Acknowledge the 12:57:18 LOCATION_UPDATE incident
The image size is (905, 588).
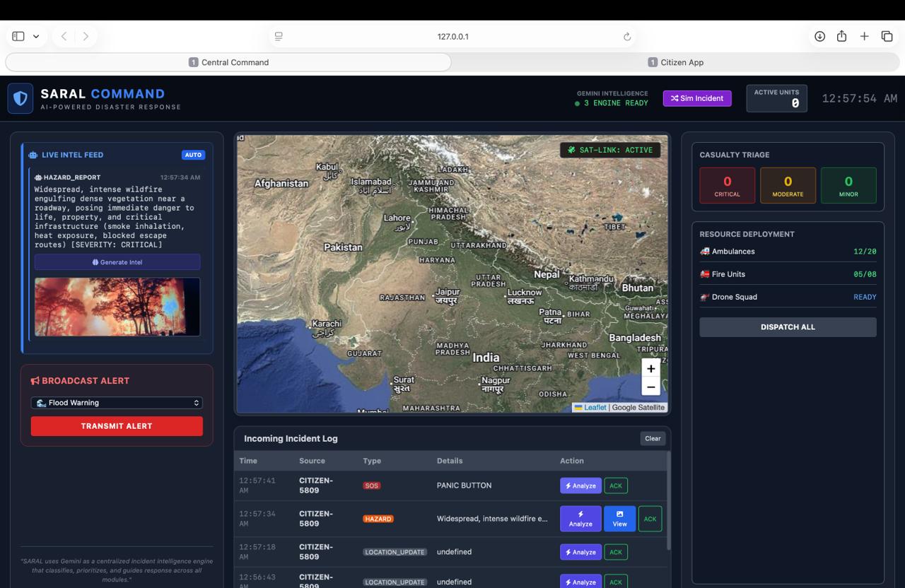click(616, 552)
